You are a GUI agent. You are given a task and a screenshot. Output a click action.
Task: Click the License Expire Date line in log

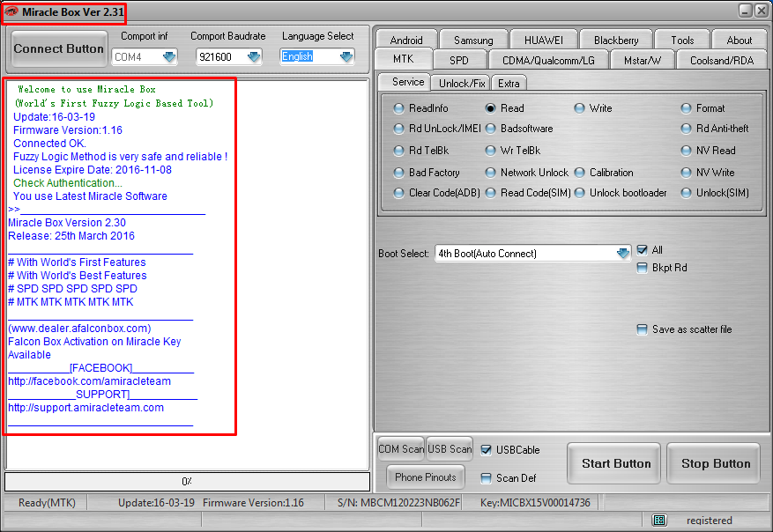pos(93,170)
